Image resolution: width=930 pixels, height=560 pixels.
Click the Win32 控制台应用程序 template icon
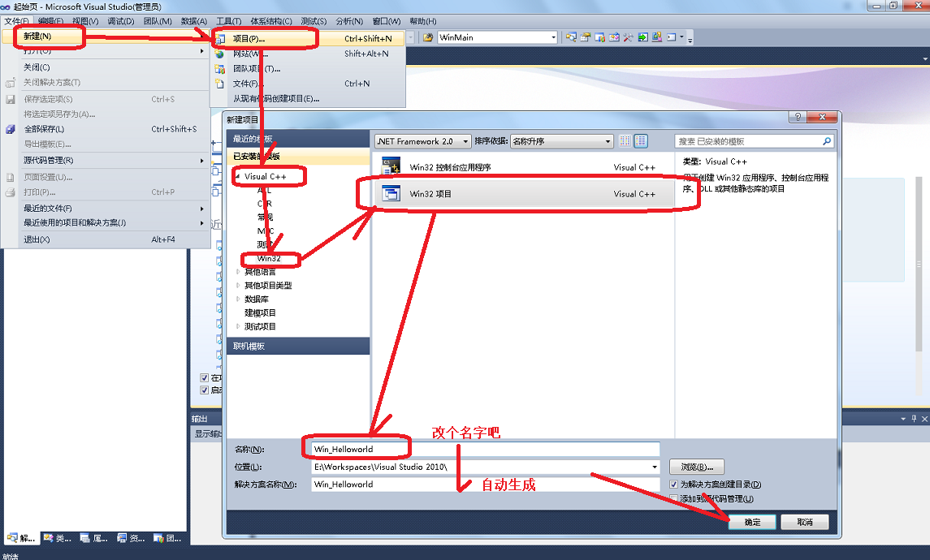coord(391,166)
